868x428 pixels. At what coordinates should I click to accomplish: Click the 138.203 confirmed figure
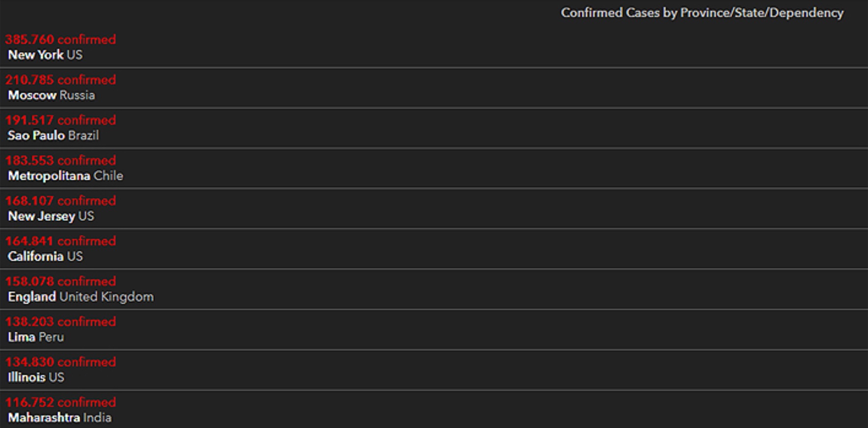click(x=60, y=322)
